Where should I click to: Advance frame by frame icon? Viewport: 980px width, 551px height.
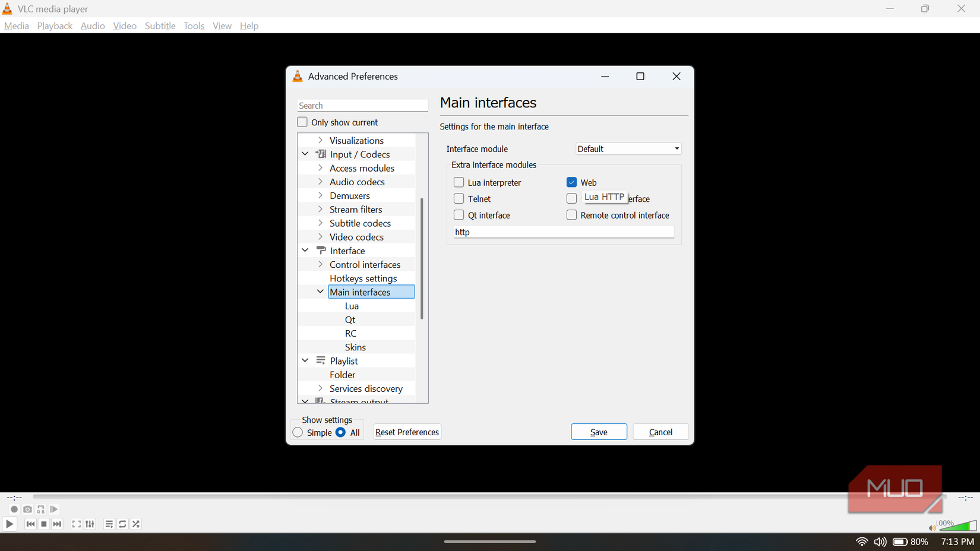(54, 509)
